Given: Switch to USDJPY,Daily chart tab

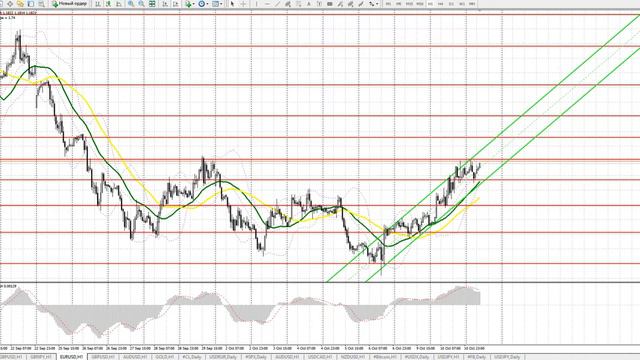Looking at the screenshot, I should click(x=507, y=357).
